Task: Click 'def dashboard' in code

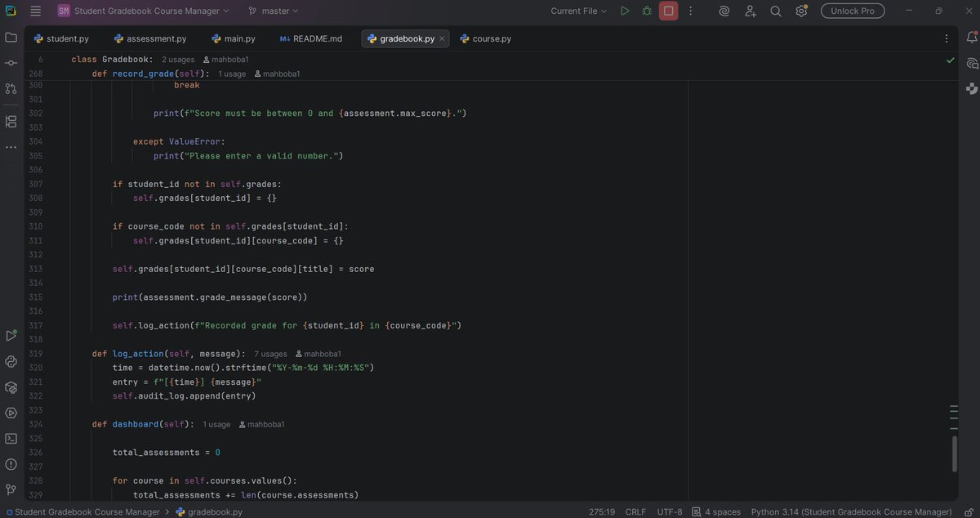Action: [x=126, y=424]
